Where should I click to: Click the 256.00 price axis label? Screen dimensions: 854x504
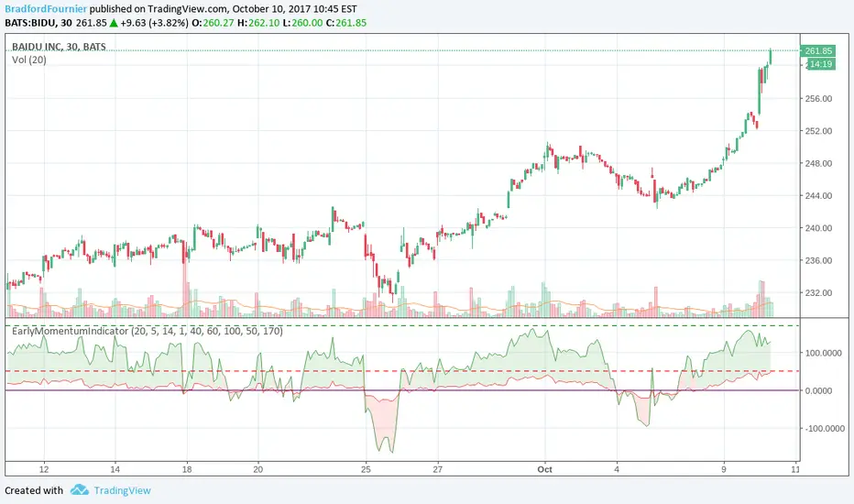tap(818, 99)
